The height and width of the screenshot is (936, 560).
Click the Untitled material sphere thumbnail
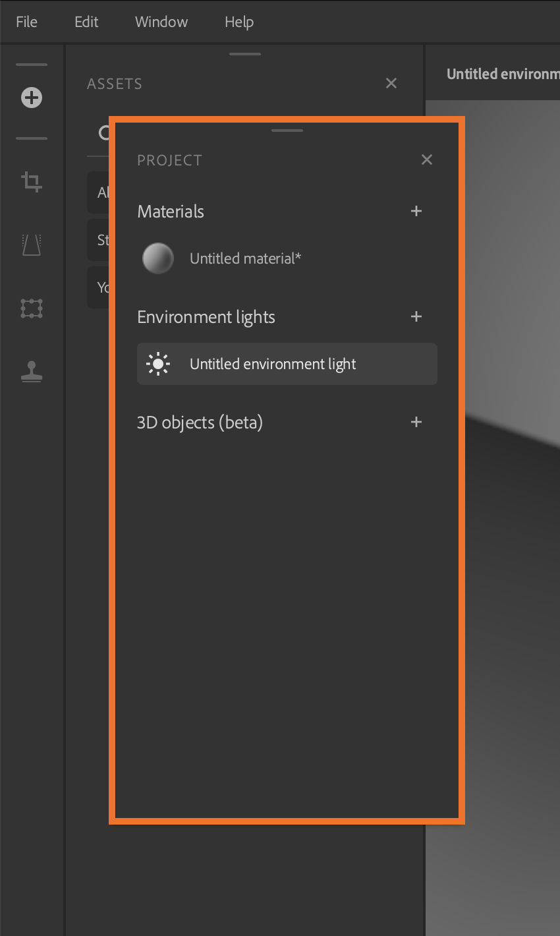pyautogui.click(x=158, y=258)
